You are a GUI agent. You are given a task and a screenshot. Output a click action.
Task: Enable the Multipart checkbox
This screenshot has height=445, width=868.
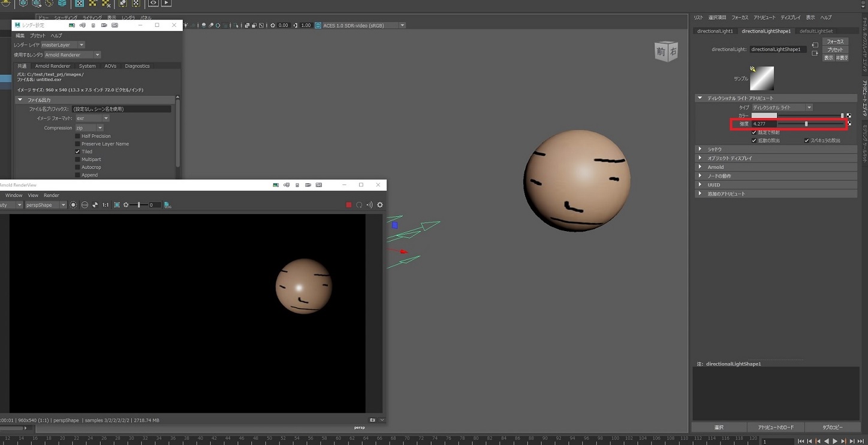click(77, 159)
